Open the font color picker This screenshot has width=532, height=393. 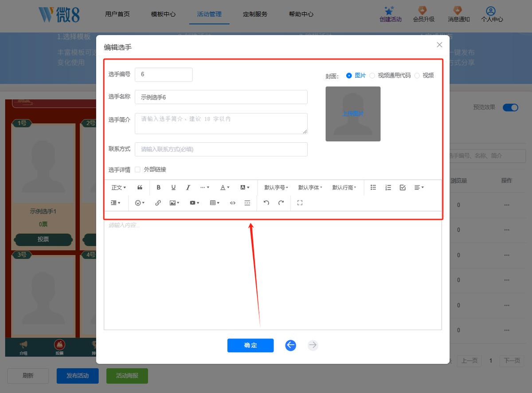(x=225, y=187)
